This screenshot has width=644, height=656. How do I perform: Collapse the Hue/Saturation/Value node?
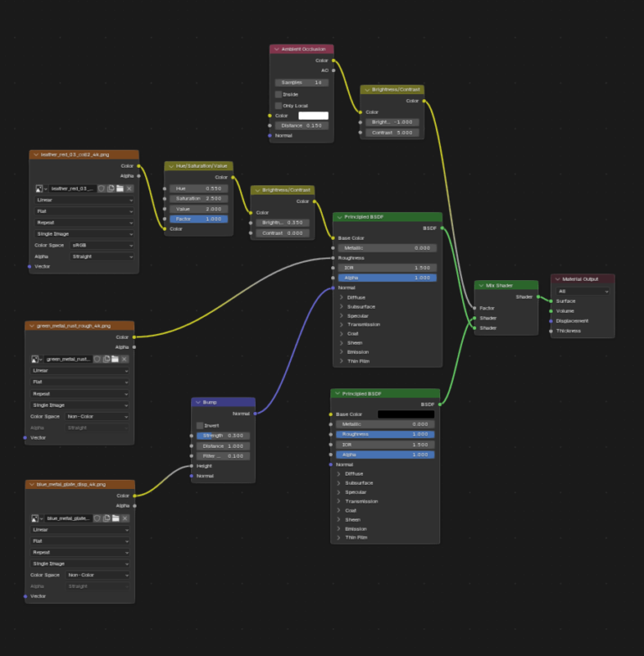171,166
